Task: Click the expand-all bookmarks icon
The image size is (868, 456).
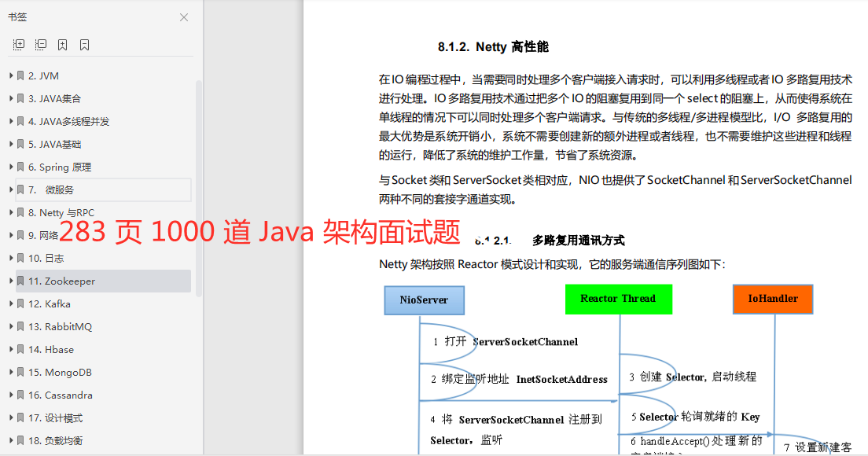Action: pyautogui.click(x=19, y=45)
